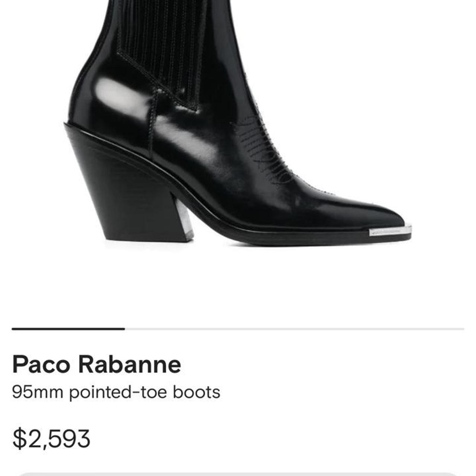
Task: Open the Paco Rabanne brand page
Action: point(97,366)
